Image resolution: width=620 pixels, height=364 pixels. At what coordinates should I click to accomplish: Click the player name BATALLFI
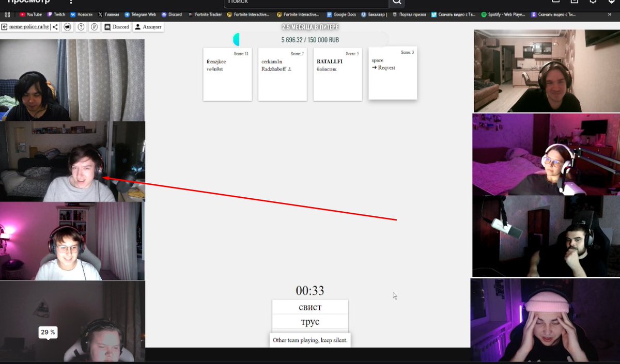pos(330,61)
